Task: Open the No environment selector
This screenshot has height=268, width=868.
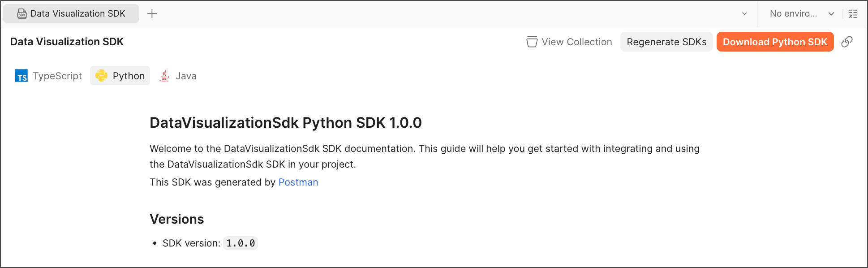Action: (x=793, y=14)
